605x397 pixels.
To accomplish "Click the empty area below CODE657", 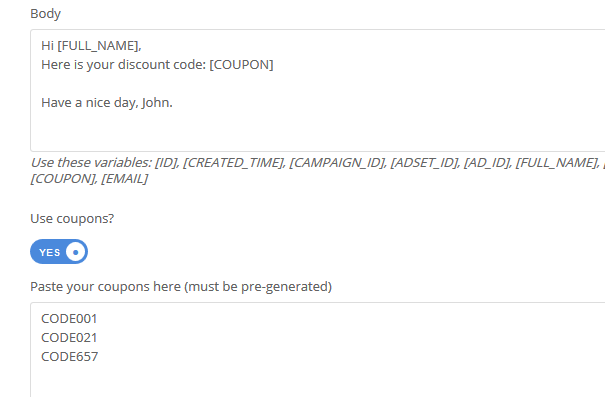I will [x=318, y=382].
